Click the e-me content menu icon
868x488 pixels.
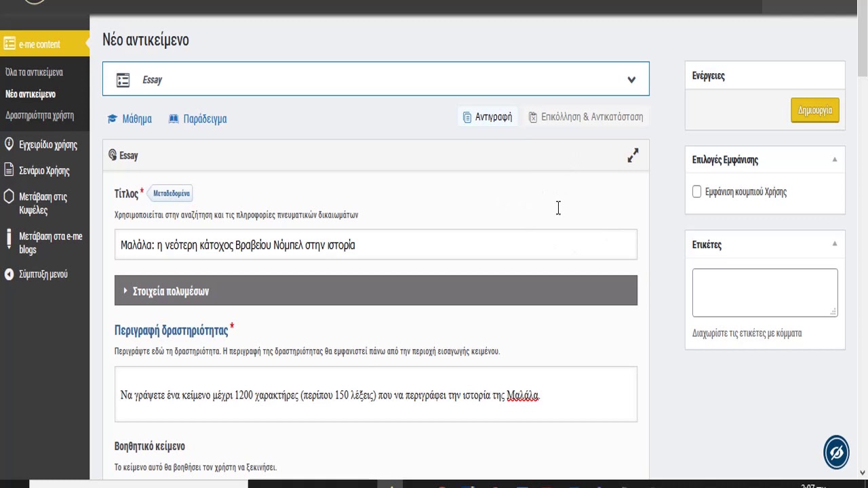9,44
